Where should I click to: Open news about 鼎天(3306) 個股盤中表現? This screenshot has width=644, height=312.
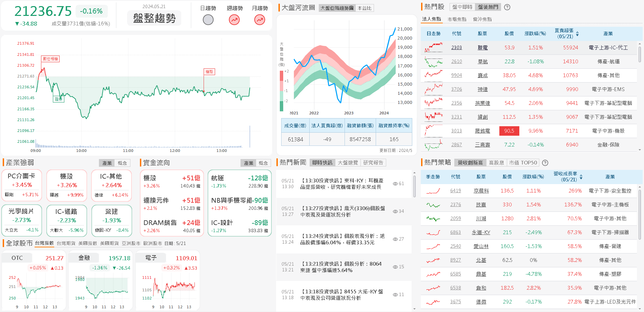(343, 211)
